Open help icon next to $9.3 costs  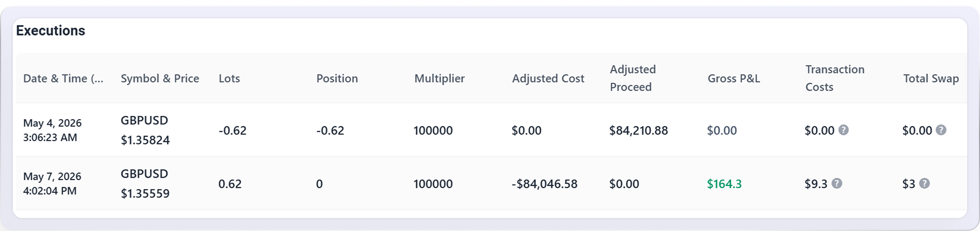(x=837, y=183)
